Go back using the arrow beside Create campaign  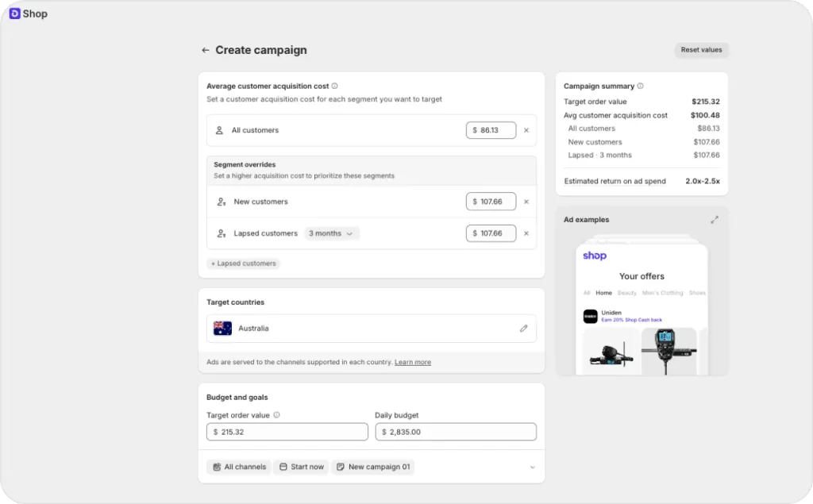[206, 50]
